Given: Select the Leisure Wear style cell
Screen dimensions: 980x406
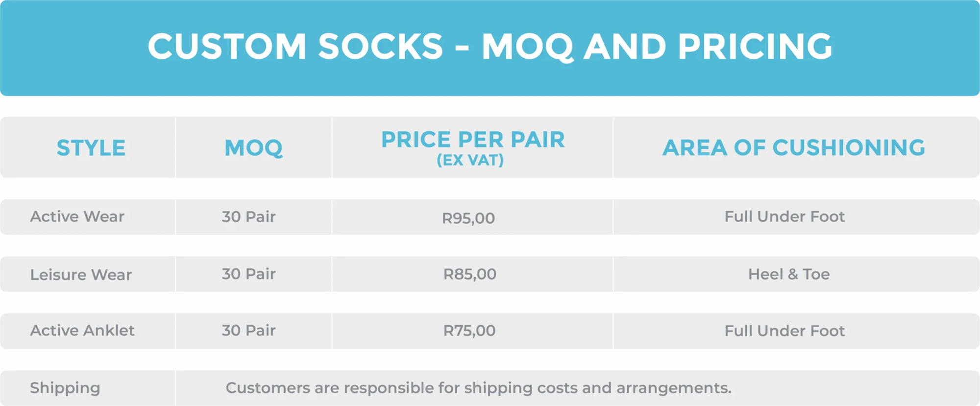Looking at the screenshot, I should [x=81, y=275].
